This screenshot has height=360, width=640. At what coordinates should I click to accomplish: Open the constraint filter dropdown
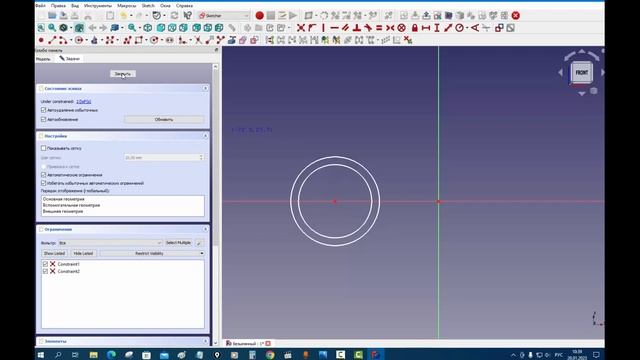tap(110, 243)
